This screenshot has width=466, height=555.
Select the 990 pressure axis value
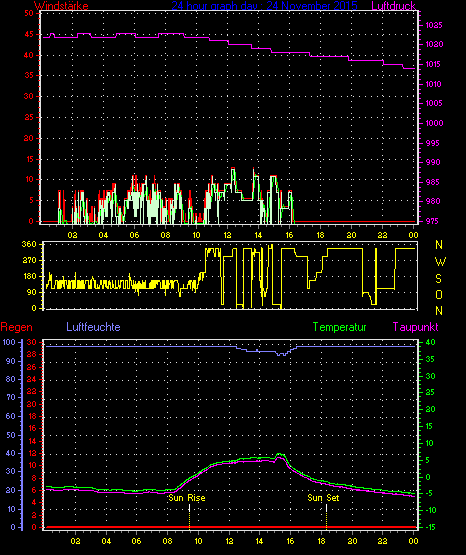433,162
